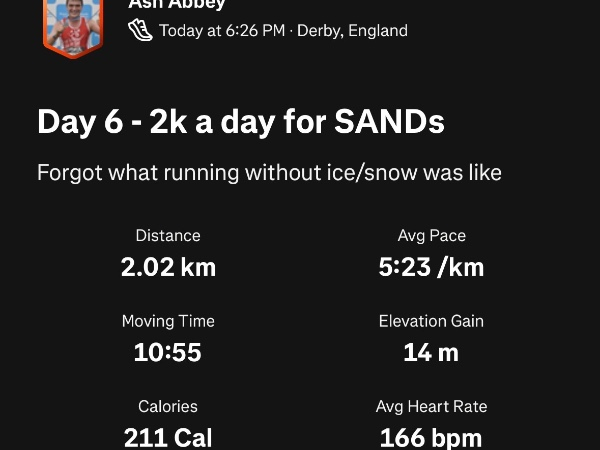Click the Avg Heart Rate label
The height and width of the screenshot is (450, 600).
tap(431, 407)
